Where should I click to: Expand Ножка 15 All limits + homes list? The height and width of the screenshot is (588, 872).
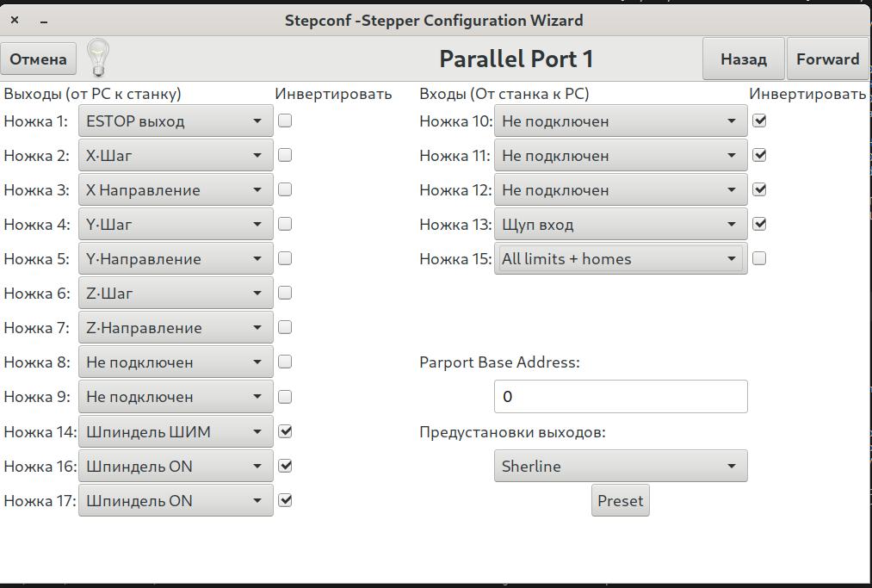click(x=620, y=259)
